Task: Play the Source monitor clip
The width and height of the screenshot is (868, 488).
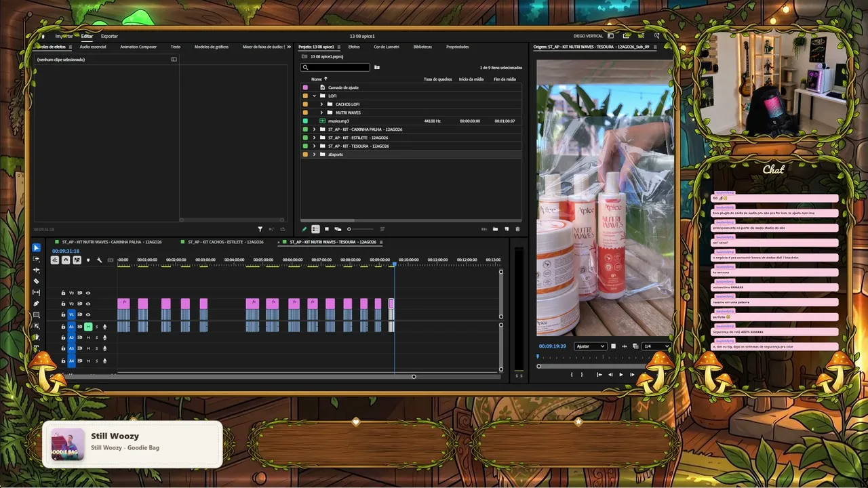Action: pyautogui.click(x=620, y=374)
